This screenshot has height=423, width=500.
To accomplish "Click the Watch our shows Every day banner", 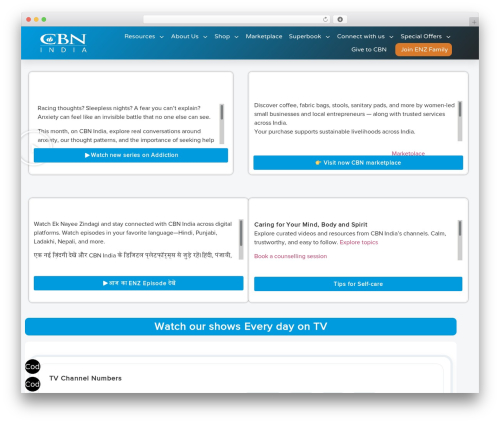I will (x=241, y=327).
